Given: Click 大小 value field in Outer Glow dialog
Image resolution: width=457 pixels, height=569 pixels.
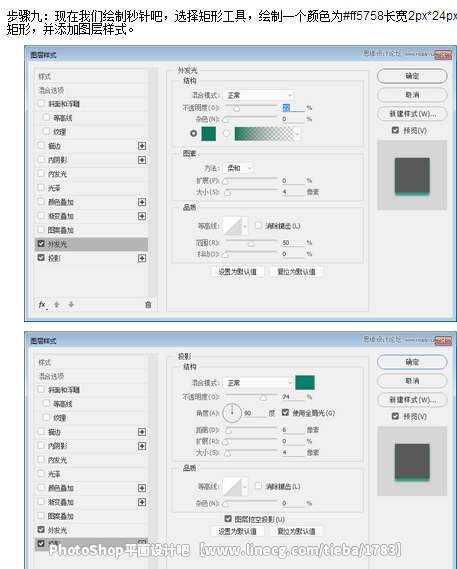Looking at the screenshot, I should [x=293, y=192].
